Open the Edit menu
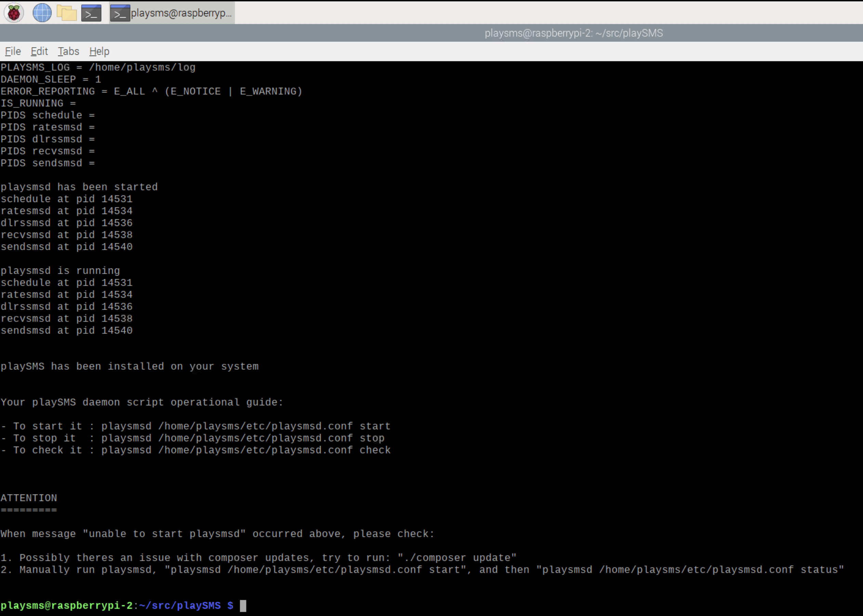Image resolution: width=863 pixels, height=616 pixels. [39, 51]
